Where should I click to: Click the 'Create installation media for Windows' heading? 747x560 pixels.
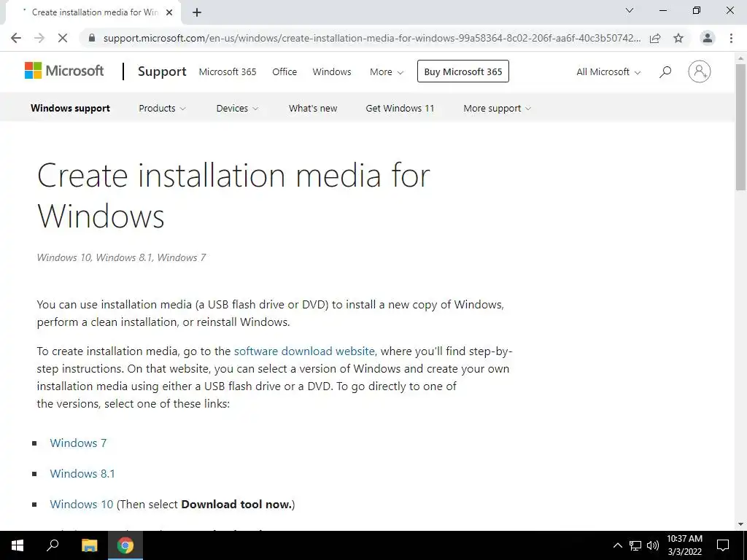(x=233, y=195)
